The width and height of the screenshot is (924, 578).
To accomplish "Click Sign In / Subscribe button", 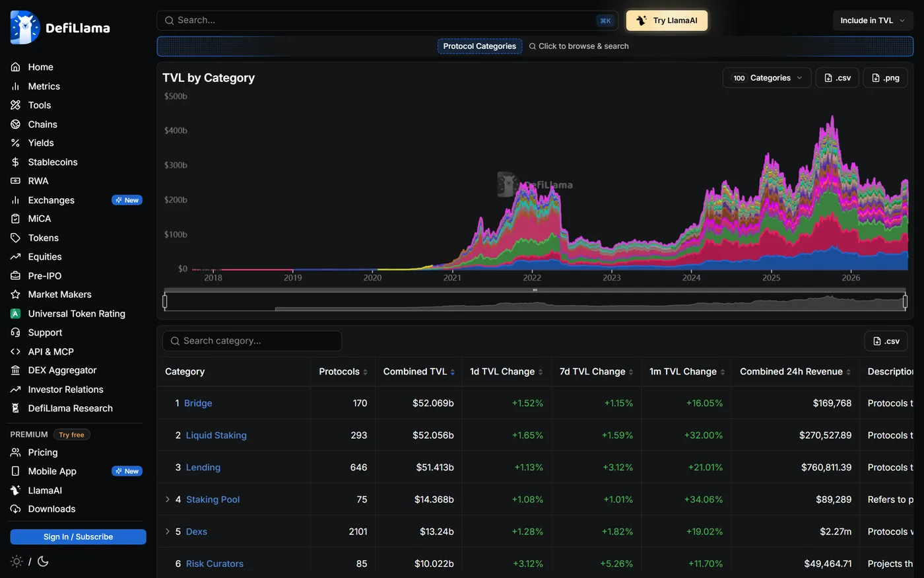I will pyautogui.click(x=78, y=537).
